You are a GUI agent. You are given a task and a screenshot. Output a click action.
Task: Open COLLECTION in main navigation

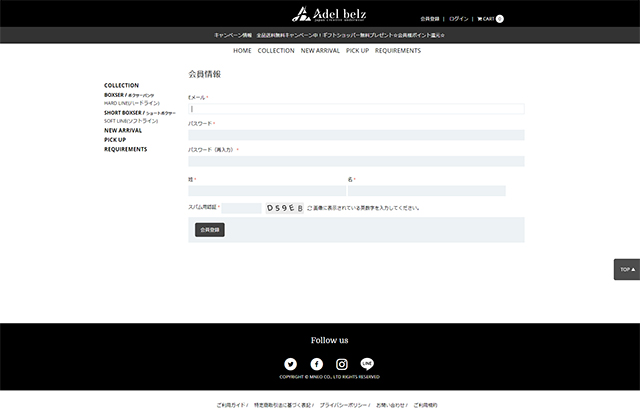click(x=276, y=51)
